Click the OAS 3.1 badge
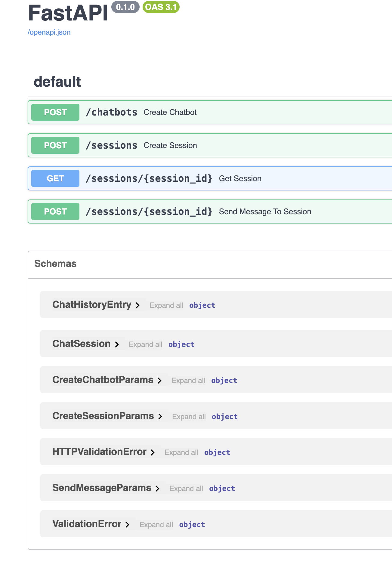 [x=161, y=7]
